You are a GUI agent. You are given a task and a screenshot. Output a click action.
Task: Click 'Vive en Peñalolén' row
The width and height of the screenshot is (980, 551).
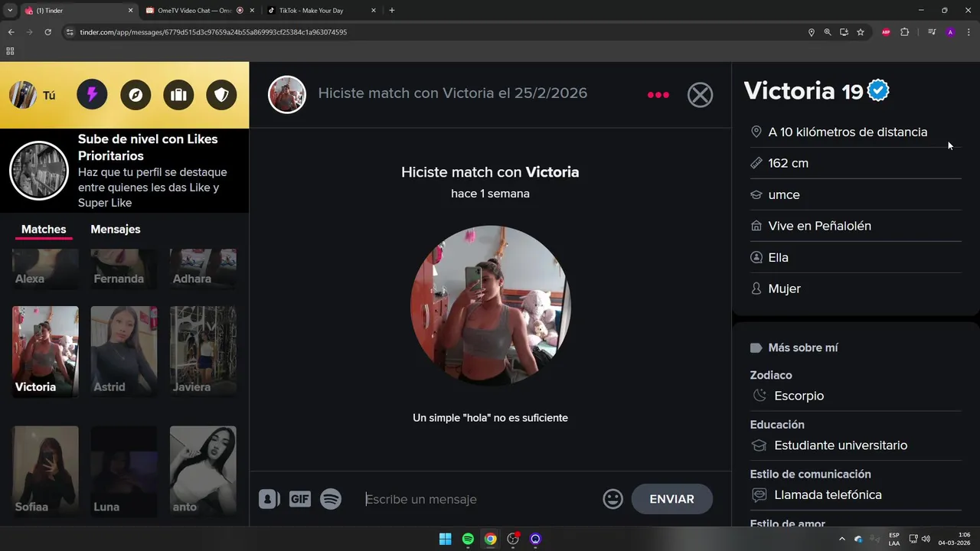coord(855,226)
